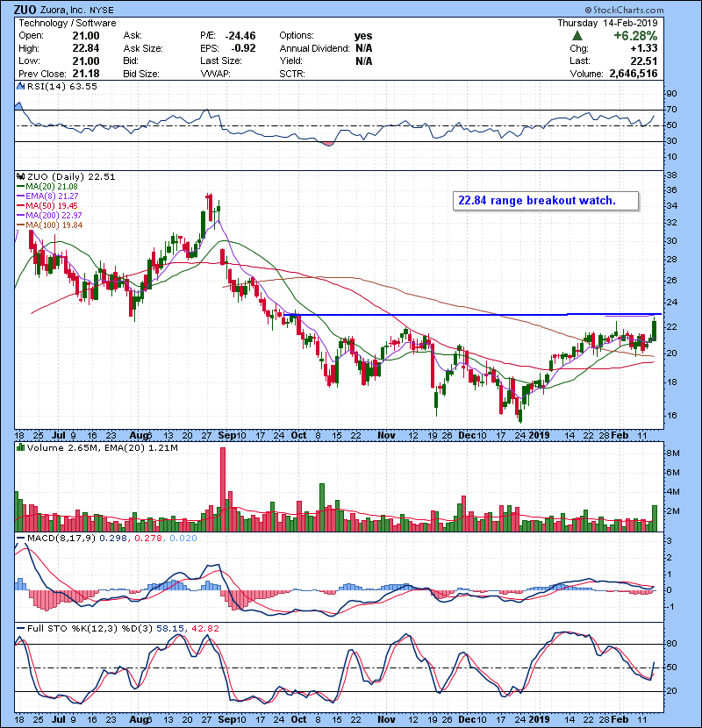Viewport: 702px width, 728px height.
Task: Click the candlestick icon beside ZUO (Daily)
Action: pyautogui.click(x=21, y=176)
